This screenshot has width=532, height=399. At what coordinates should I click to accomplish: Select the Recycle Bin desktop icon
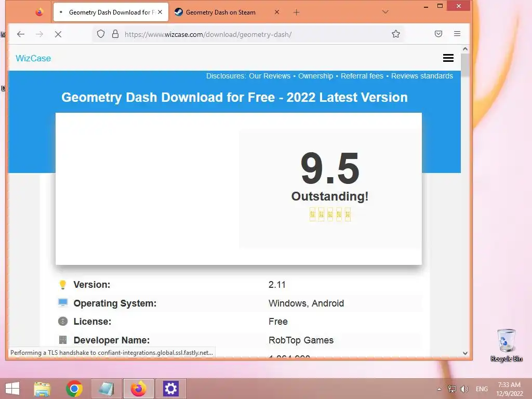click(x=506, y=345)
